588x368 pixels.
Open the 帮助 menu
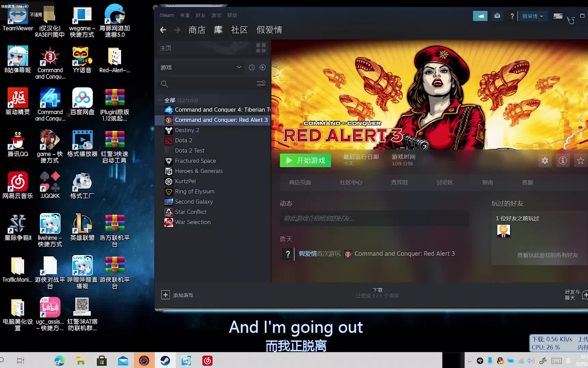(232, 15)
